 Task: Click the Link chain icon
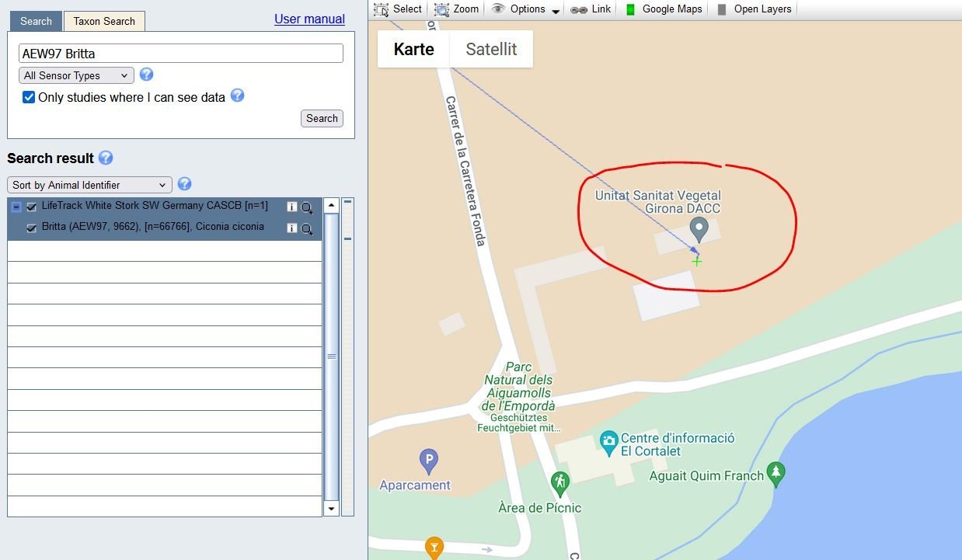(x=579, y=9)
